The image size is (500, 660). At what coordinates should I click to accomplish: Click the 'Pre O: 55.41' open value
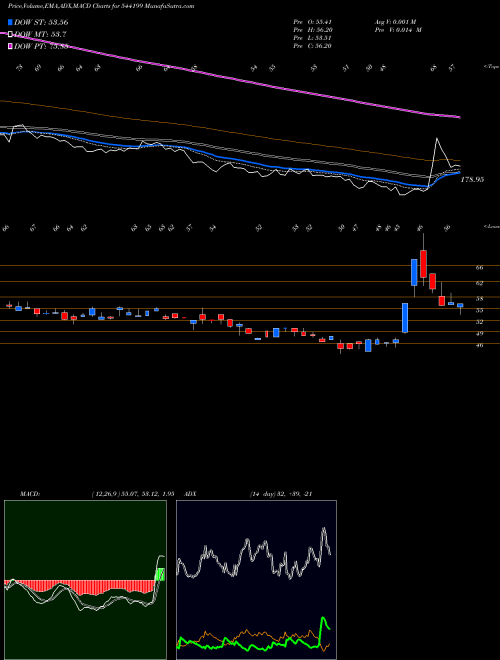pos(312,22)
